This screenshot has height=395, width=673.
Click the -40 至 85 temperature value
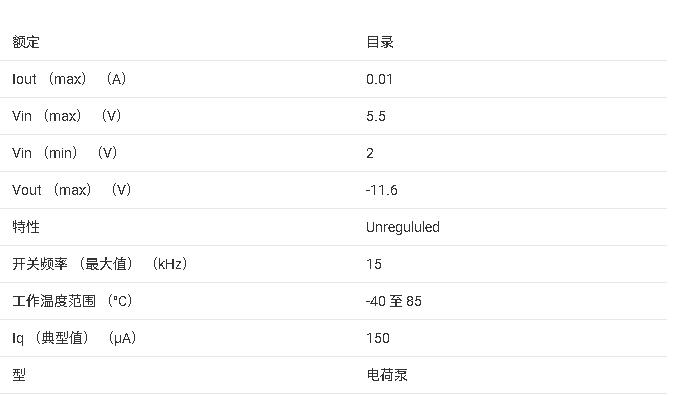394,301
